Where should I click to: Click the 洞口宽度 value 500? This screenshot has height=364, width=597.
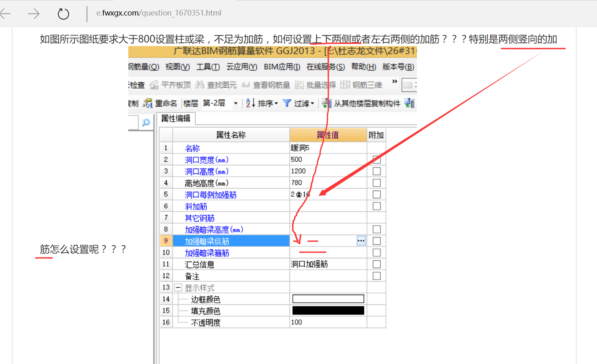[x=328, y=160]
